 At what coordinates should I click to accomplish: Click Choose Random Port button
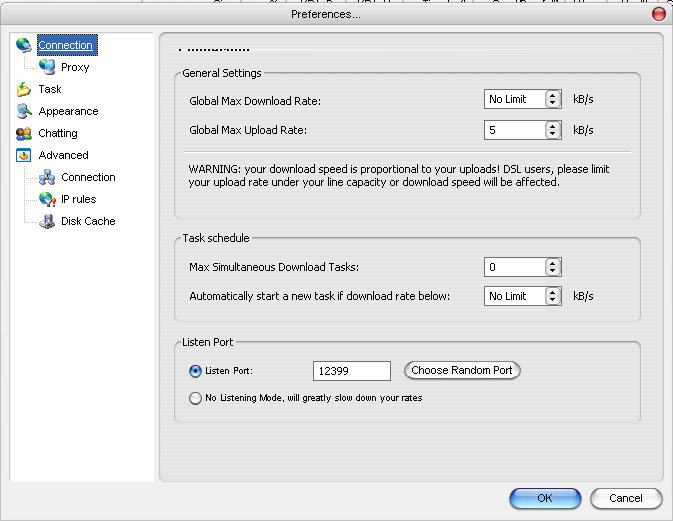point(462,370)
